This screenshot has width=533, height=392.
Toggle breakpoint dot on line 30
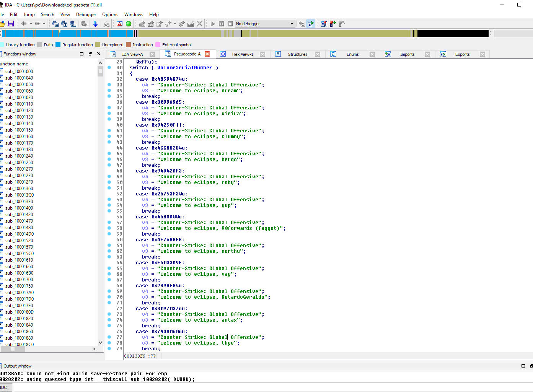(109, 68)
